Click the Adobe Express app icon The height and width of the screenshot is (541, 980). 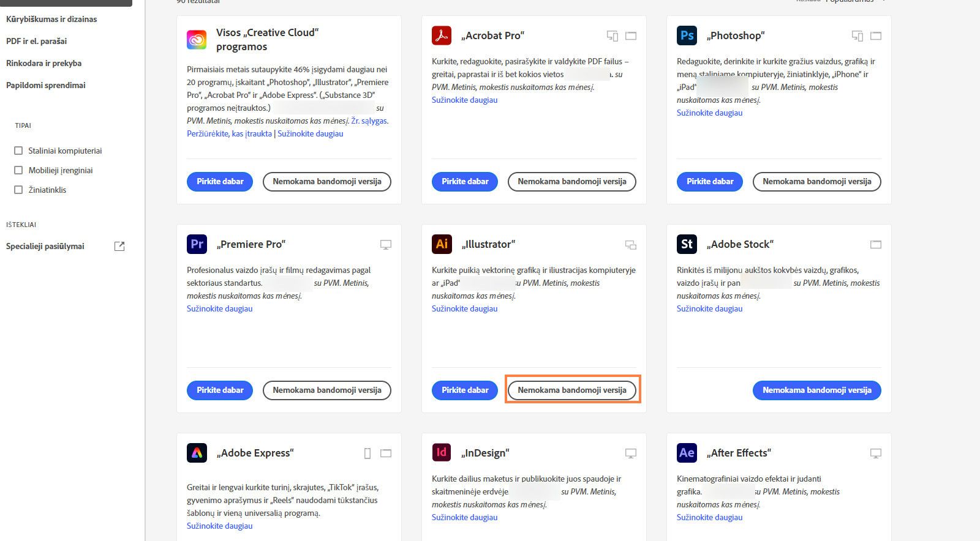tap(197, 453)
